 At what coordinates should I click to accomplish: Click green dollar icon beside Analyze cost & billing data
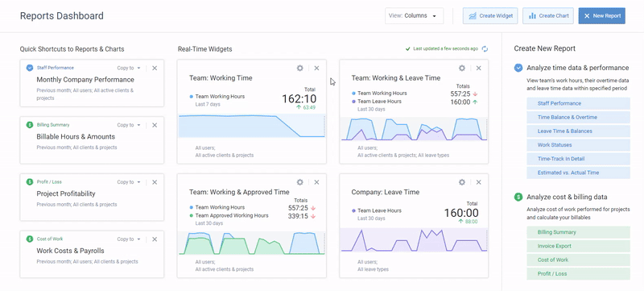coord(518,197)
